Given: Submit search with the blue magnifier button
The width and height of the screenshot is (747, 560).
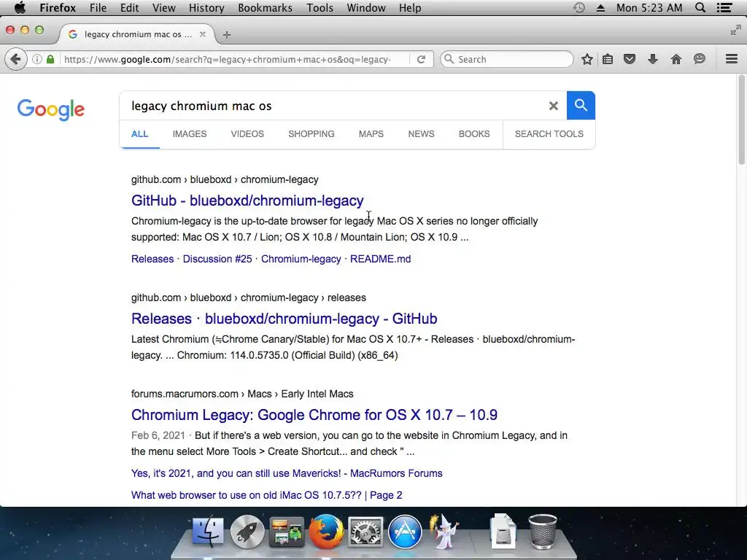Looking at the screenshot, I should 581,105.
